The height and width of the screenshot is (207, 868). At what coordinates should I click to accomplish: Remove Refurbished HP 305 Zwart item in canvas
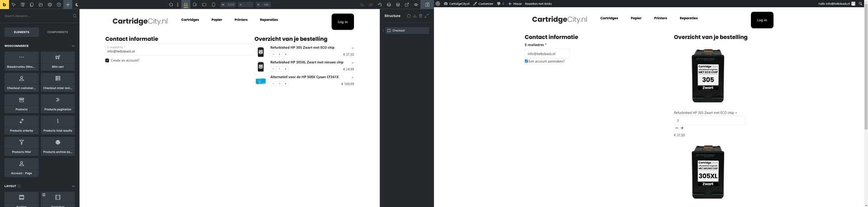pos(353,48)
